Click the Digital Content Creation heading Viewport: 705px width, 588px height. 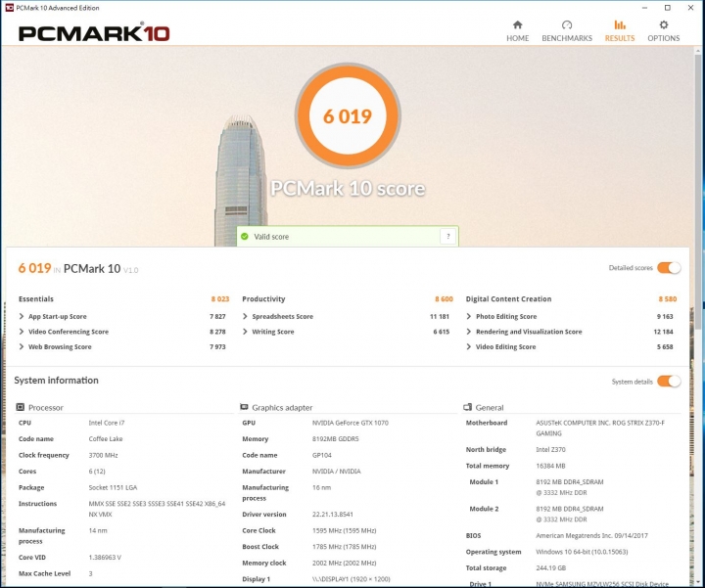pos(508,298)
